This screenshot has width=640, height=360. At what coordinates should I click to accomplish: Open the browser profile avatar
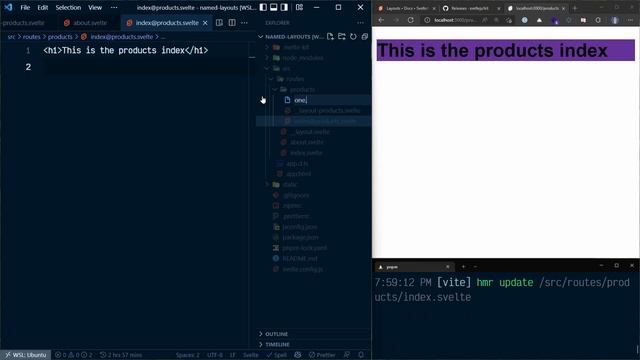tap(615, 20)
